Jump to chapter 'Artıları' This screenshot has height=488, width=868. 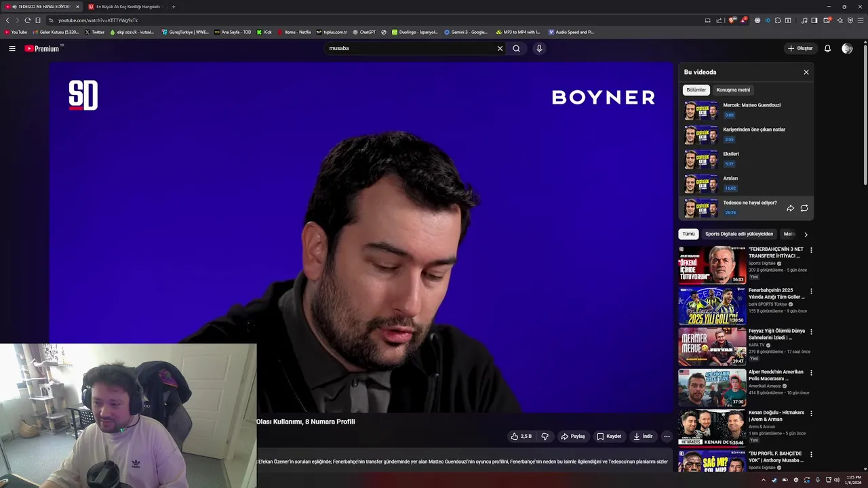click(x=746, y=184)
